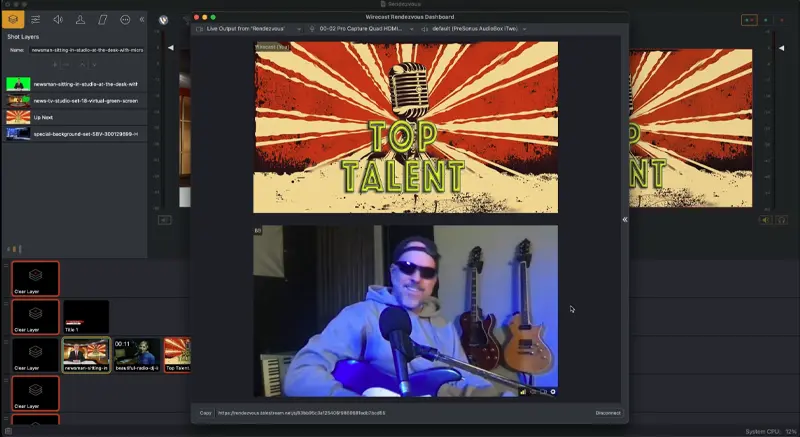Select the fourth-row Clear Layer shot

click(x=36, y=394)
